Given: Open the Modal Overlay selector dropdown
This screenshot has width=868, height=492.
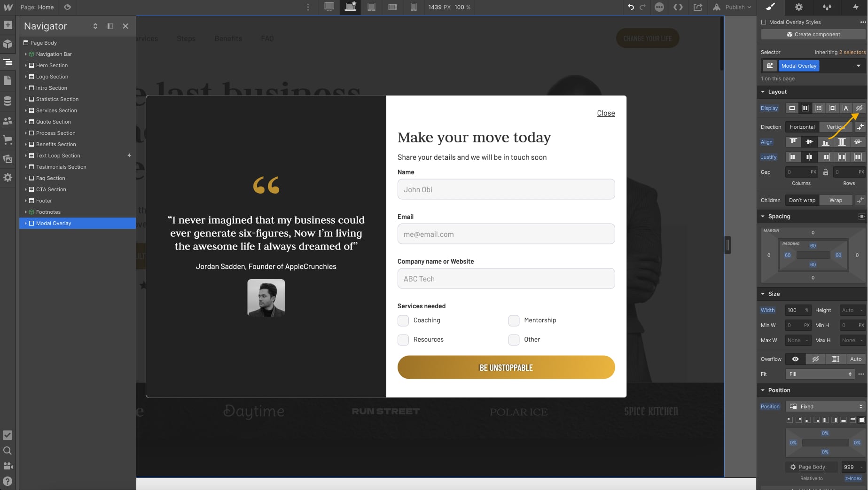Looking at the screenshot, I should (x=858, y=66).
